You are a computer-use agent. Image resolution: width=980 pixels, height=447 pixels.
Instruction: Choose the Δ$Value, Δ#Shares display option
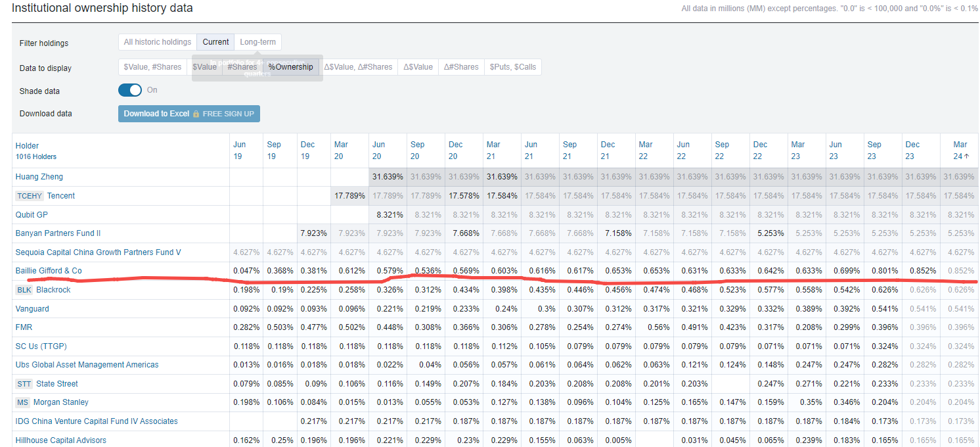pyautogui.click(x=358, y=67)
